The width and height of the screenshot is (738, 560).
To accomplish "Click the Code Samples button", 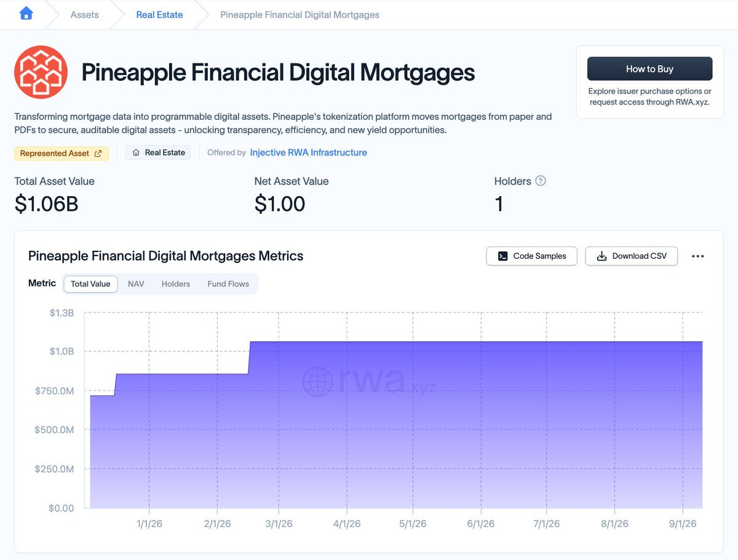I will pyautogui.click(x=531, y=256).
